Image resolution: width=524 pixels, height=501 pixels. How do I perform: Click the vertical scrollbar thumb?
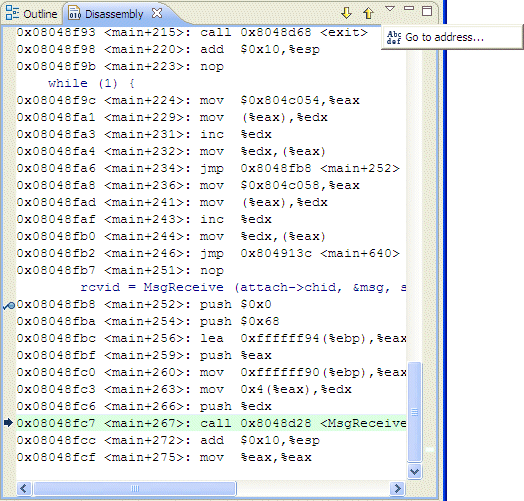(x=414, y=412)
